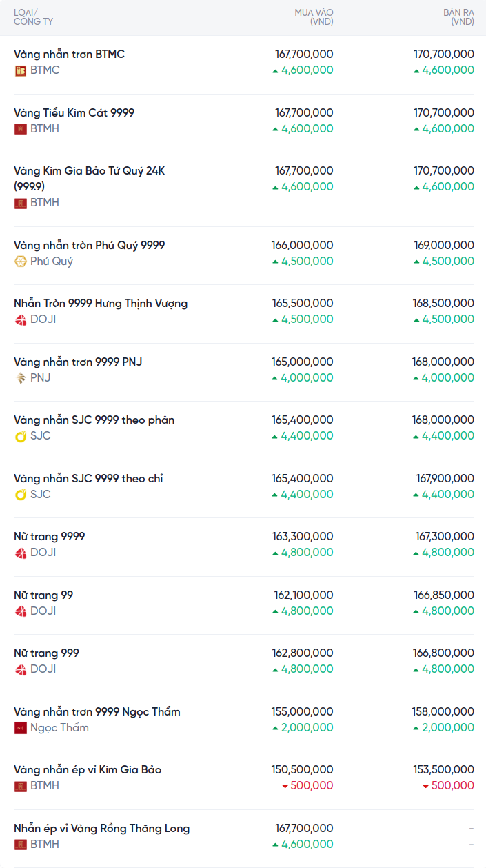Click BTMH logo under Nhẫn ép vỉ Vàng Rồng Thăng Long
The image size is (486, 868).
(x=21, y=845)
